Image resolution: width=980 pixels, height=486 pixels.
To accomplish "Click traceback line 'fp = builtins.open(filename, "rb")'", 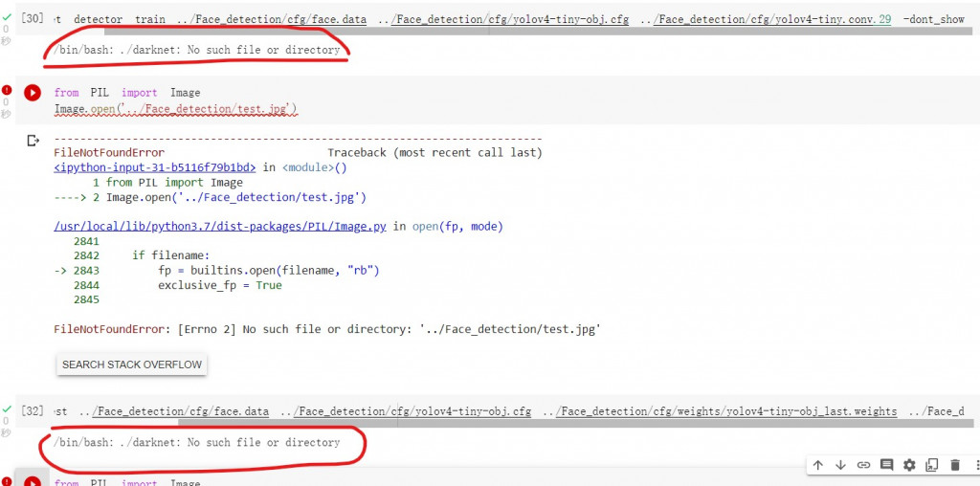I will point(269,271).
